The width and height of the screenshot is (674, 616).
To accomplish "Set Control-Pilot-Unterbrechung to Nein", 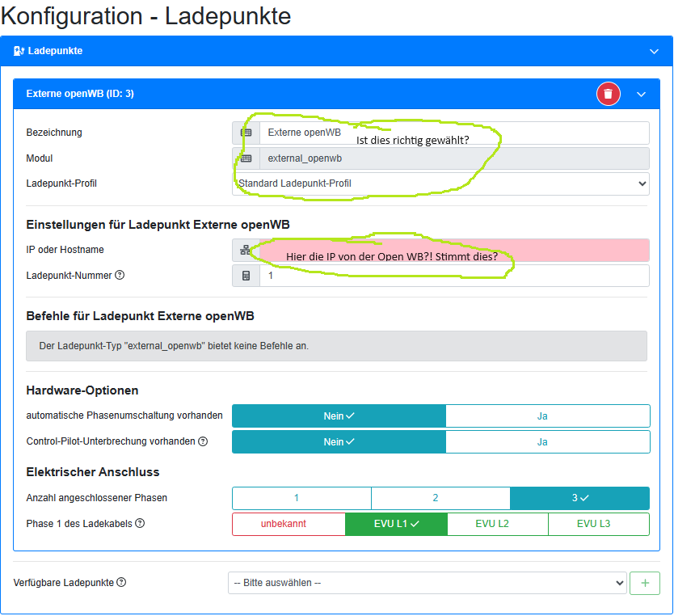I will click(339, 441).
